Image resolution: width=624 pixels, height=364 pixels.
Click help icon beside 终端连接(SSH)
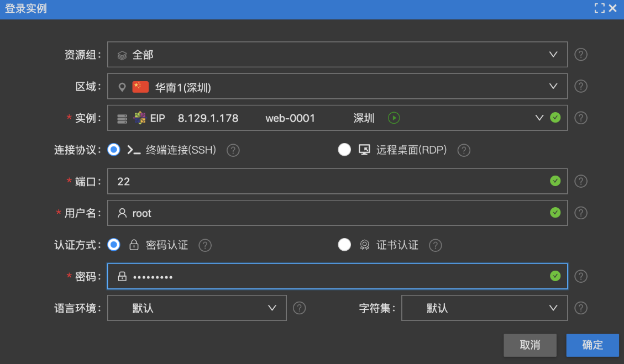point(233,150)
